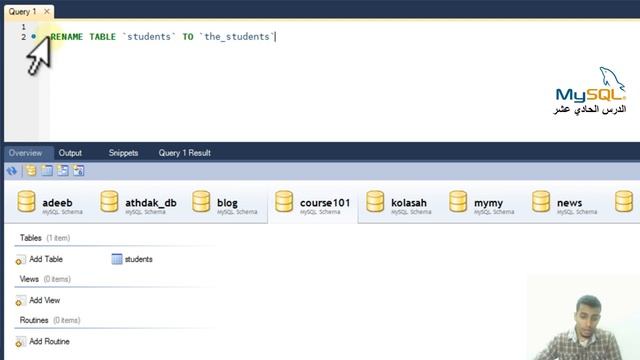Close the Query 1 tab
The image size is (640, 360).
pyautogui.click(x=47, y=11)
